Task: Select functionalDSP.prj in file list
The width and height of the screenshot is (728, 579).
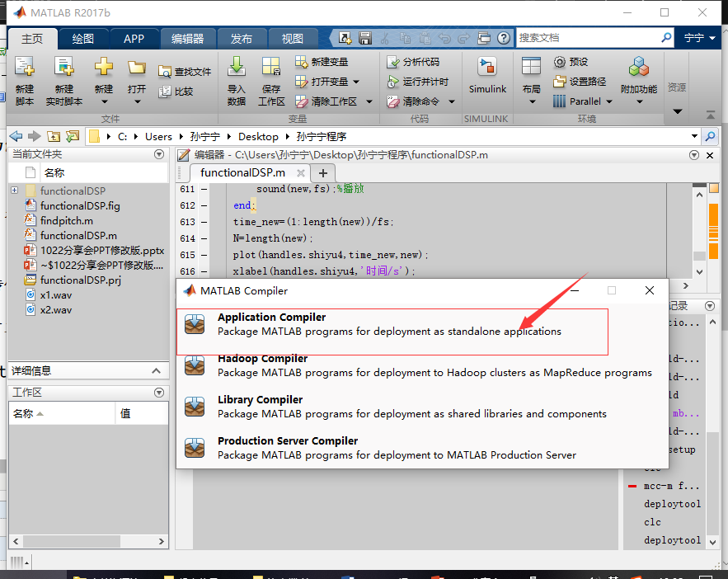Action: (80, 280)
